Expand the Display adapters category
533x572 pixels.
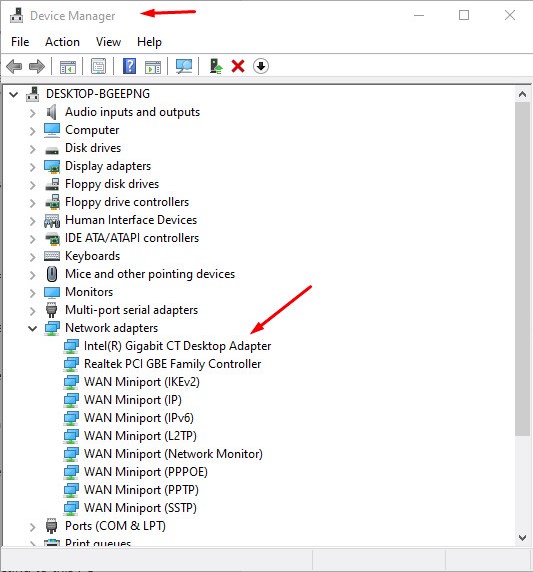[x=32, y=167]
